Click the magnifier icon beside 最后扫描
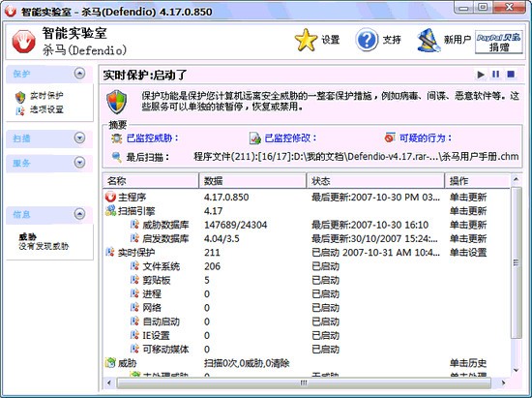532x398 pixels. click(116, 157)
